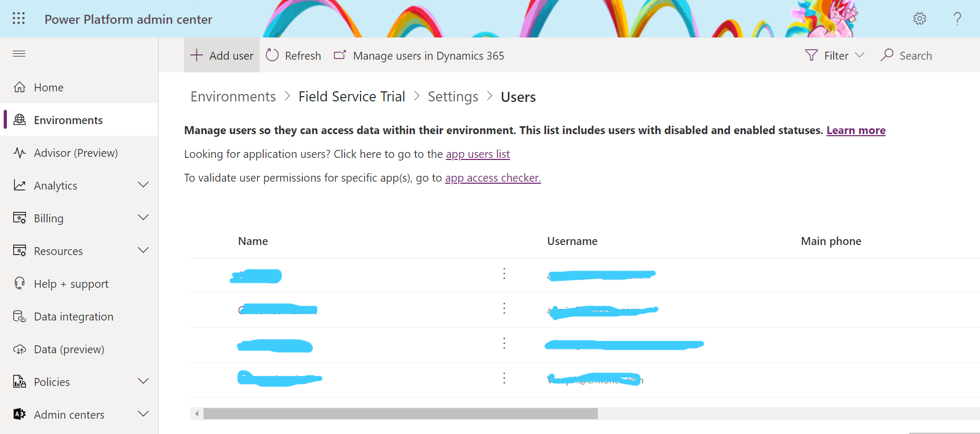980x434 pixels.
Task: Open the app launcher waffle icon
Action: (x=19, y=18)
